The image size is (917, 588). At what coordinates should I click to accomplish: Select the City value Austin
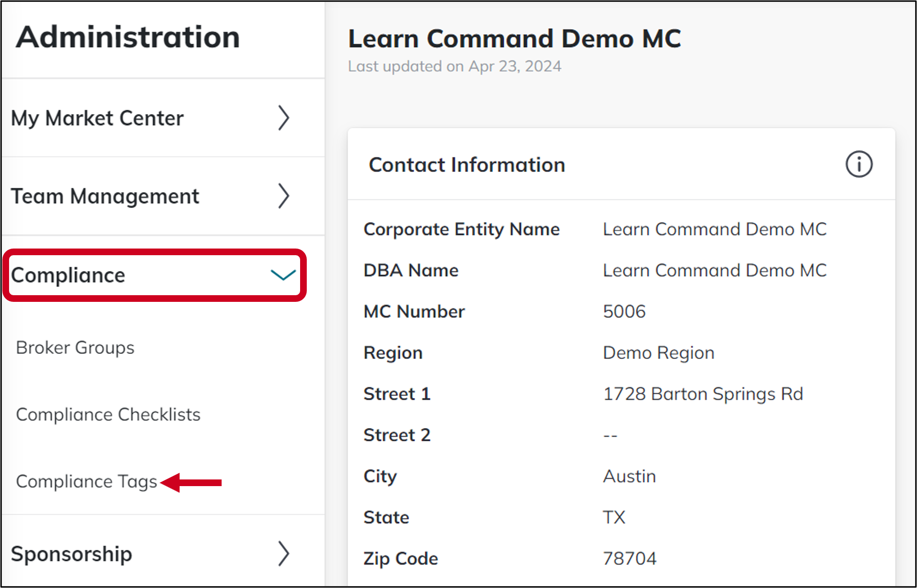click(x=629, y=476)
